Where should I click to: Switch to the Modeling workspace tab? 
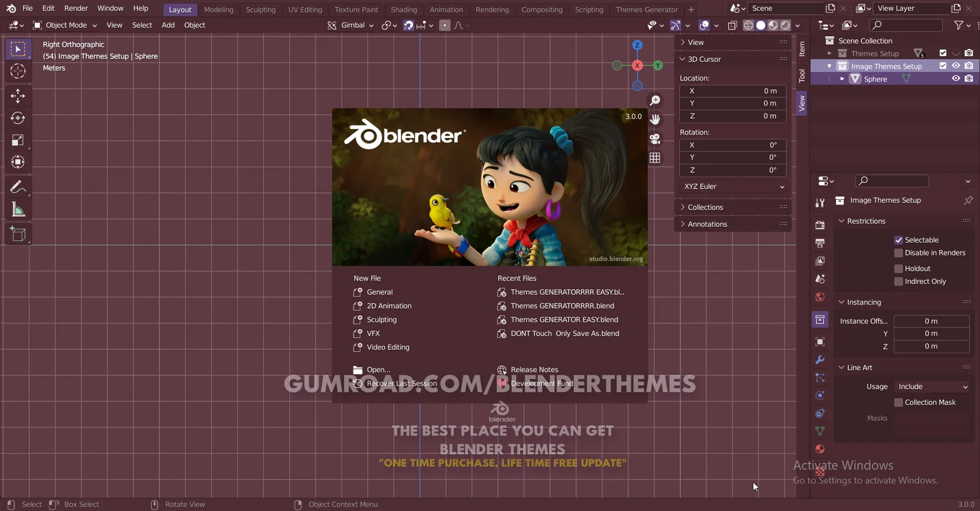click(x=219, y=10)
